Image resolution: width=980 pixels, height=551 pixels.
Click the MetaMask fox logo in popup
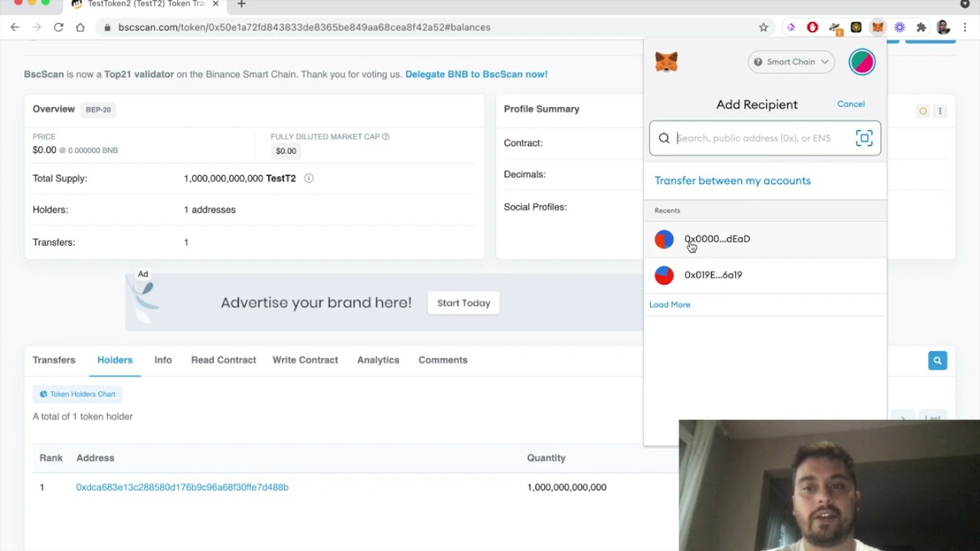pos(666,62)
